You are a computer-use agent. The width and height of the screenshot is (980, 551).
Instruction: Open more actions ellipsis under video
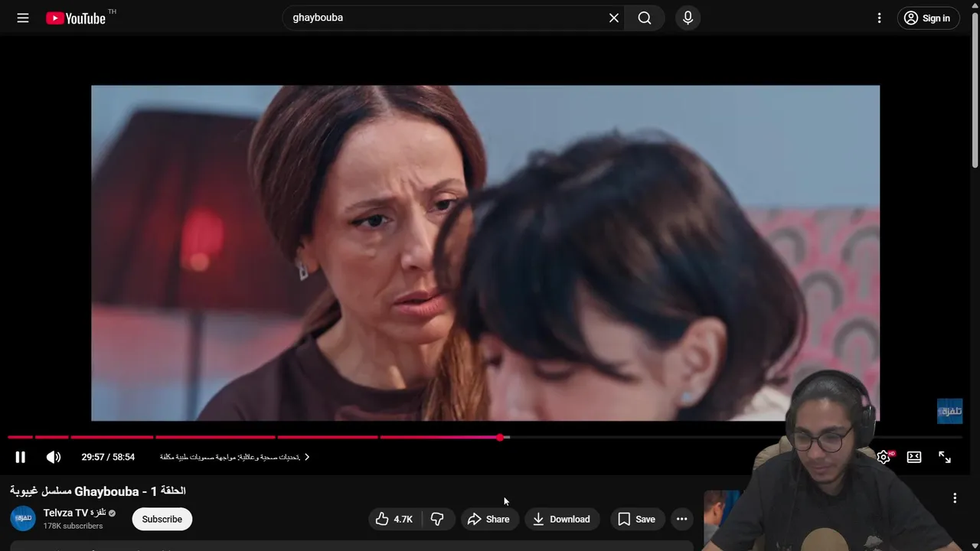point(681,519)
